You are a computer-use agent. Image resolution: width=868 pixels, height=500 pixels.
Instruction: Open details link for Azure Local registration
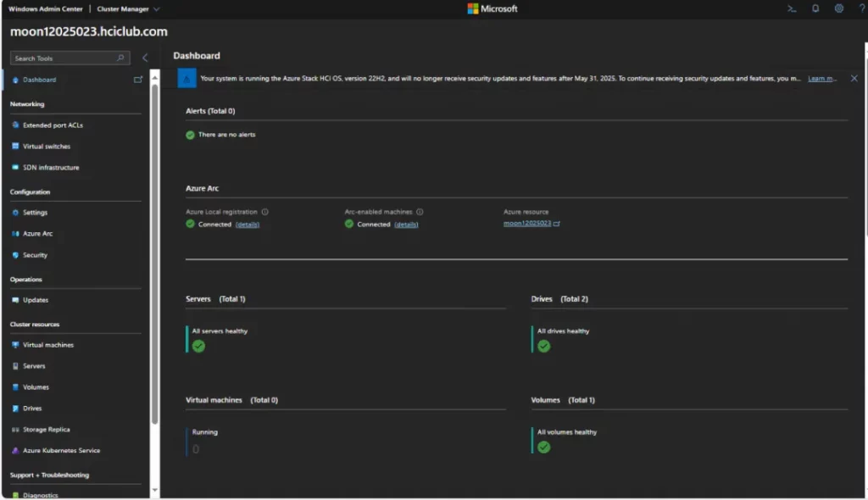coord(248,225)
